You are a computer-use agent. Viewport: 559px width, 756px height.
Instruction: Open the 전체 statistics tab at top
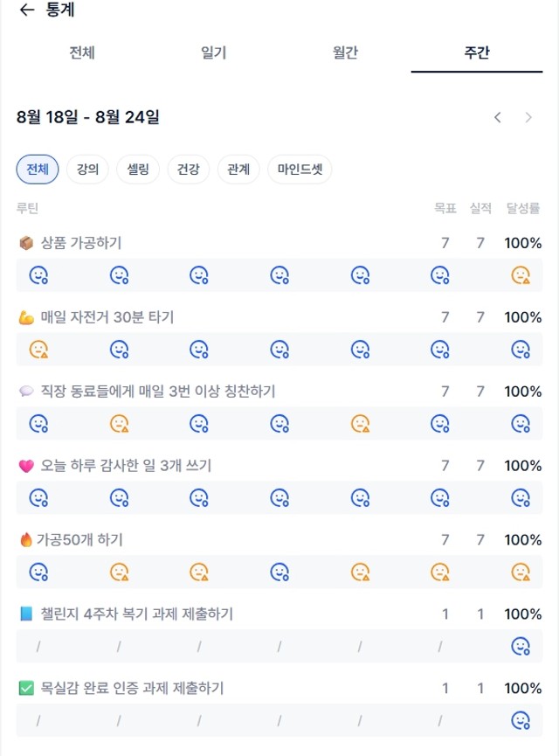[82, 52]
